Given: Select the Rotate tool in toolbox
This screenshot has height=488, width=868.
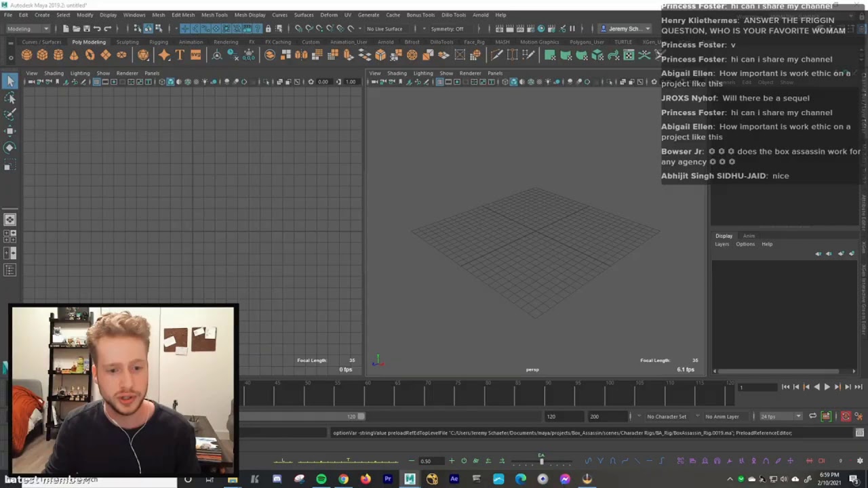Looking at the screenshot, I should click(10, 147).
